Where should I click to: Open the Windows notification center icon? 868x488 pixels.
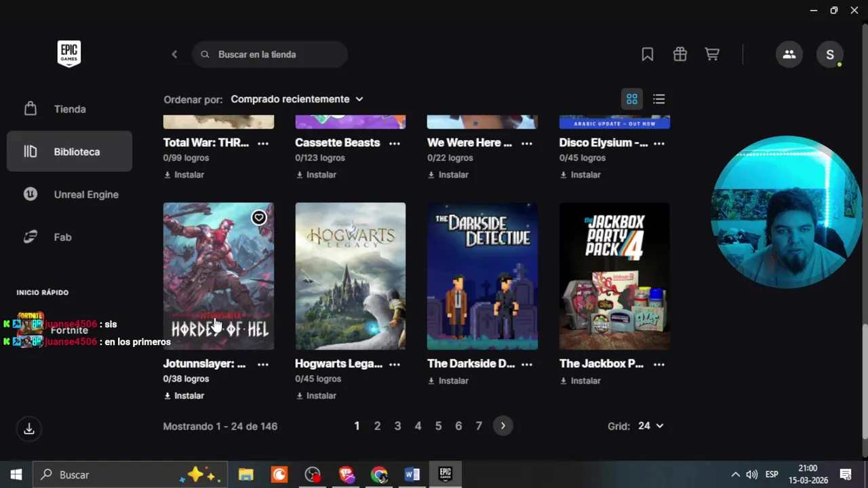846,474
